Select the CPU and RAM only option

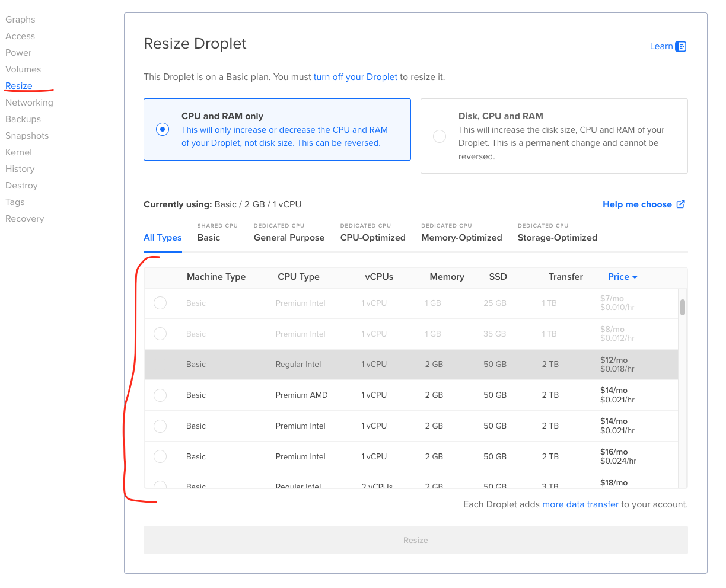pos(163,129)
